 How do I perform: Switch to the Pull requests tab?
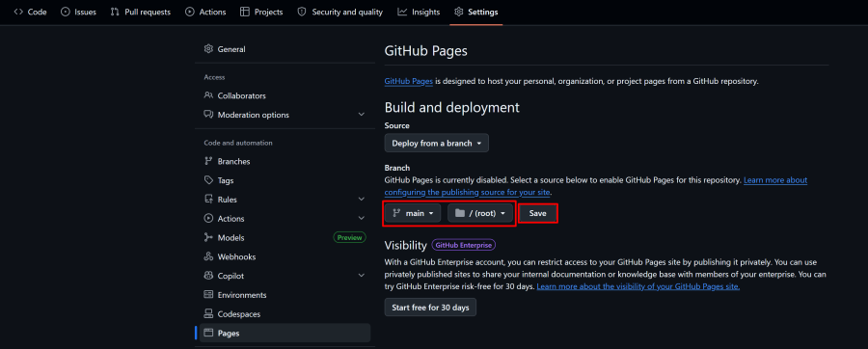point(141,12)
